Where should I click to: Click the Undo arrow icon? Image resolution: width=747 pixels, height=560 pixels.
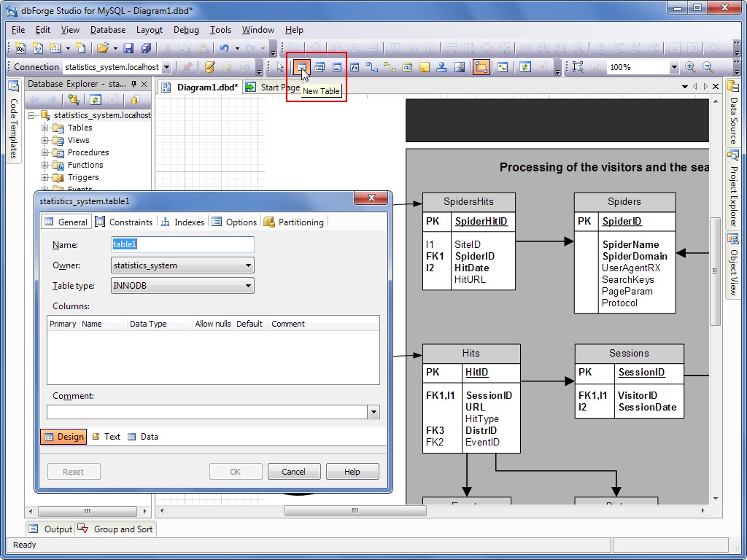click(225, 48)
